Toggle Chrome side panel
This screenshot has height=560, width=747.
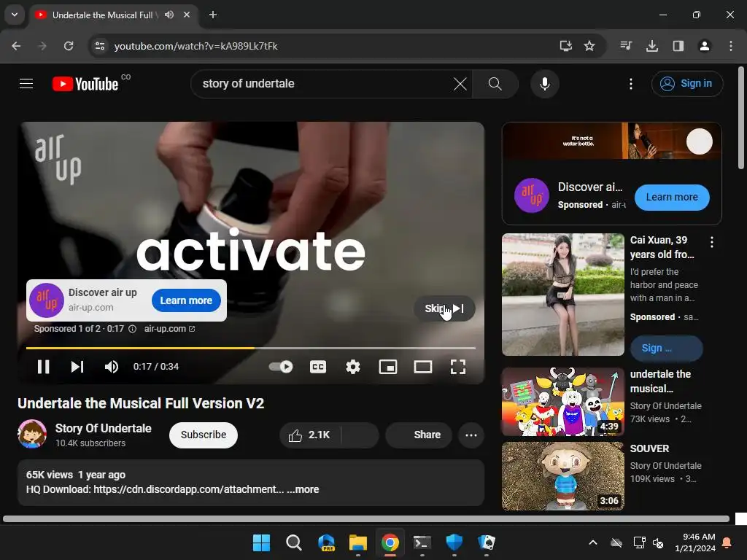click(x=678, y=46)
